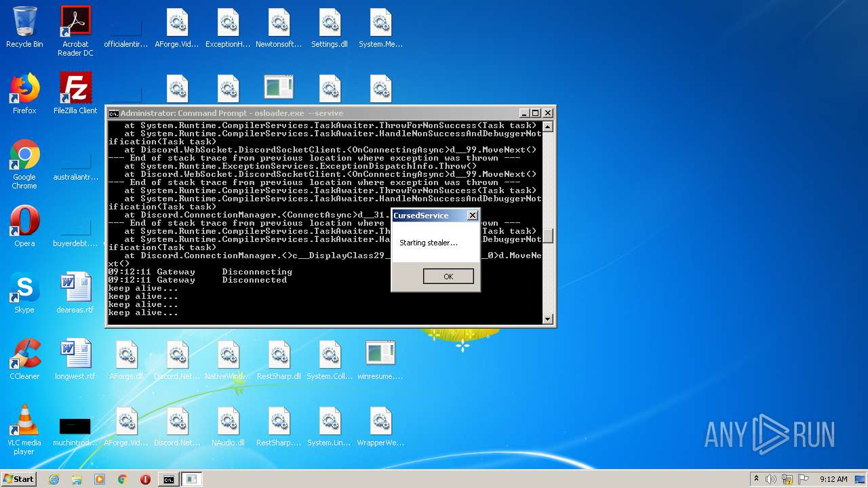Select the Firefox desktop shortcut

click(x=24, y=94)
